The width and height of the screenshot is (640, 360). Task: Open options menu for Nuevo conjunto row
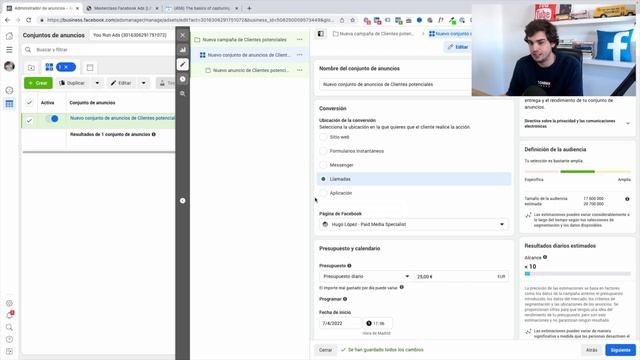click(300, 55)
